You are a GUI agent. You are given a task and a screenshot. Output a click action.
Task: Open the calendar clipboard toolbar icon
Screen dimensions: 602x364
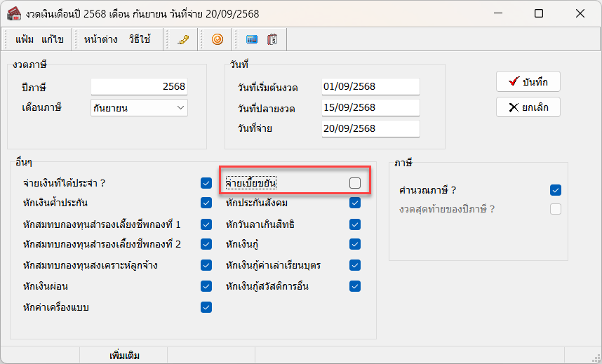point(272,40)
